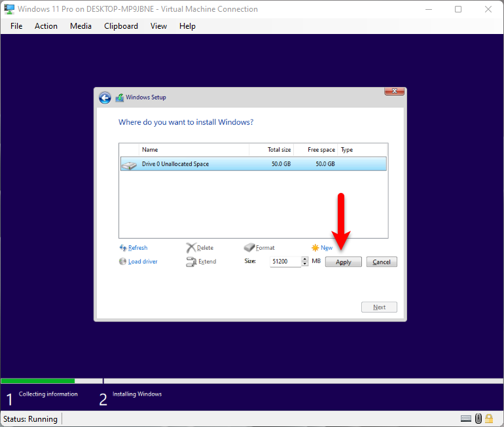Click the lock icon in status bar
Image resolution: width=504 pixels, height=427 pixels.
coord(489,418)
